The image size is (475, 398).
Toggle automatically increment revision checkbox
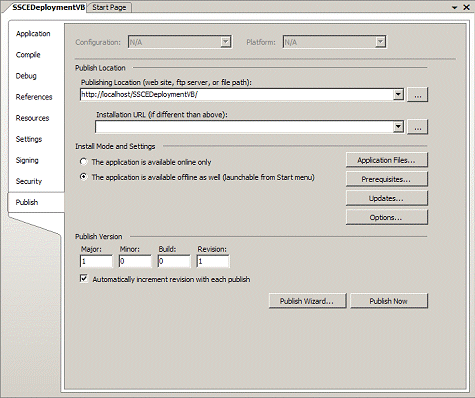(x=84, y=278)
